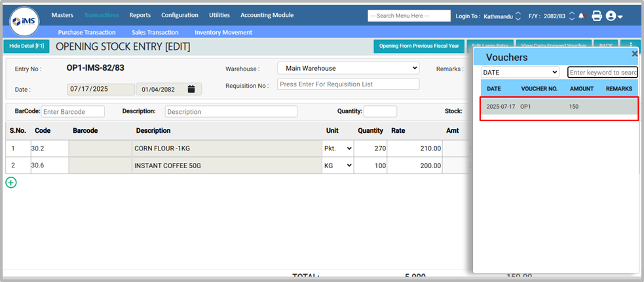Open the user profile account icon
644x282 pixels.
pyautogui.click(x=614, y=16)
